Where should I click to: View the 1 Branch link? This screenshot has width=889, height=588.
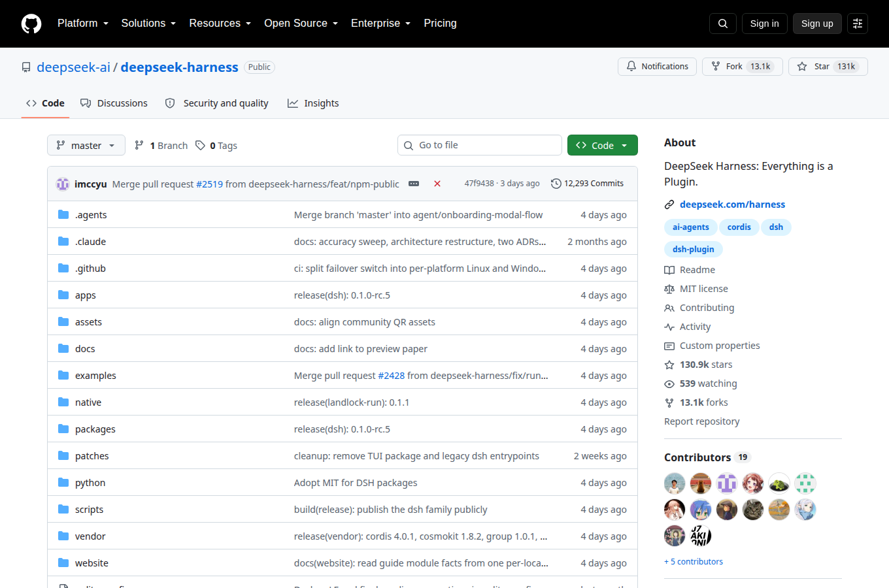[161, 145]
